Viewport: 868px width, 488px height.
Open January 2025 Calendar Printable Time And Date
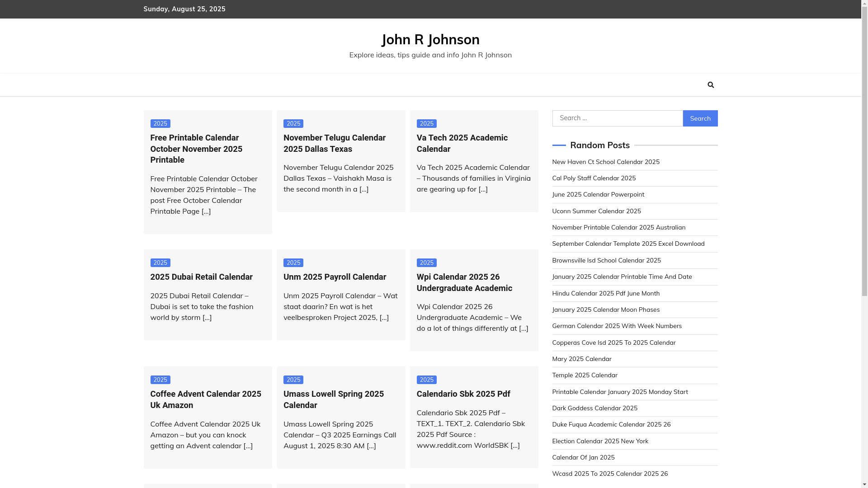coord(622,277)
